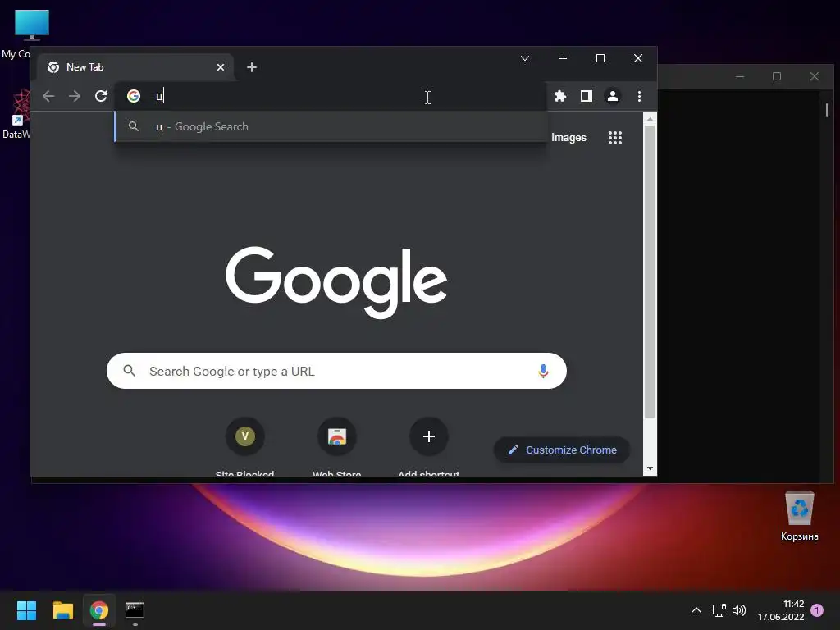Open the clock showing 11:42
The width and height of the screenshot is (840, 630).
tap(781, 610)
